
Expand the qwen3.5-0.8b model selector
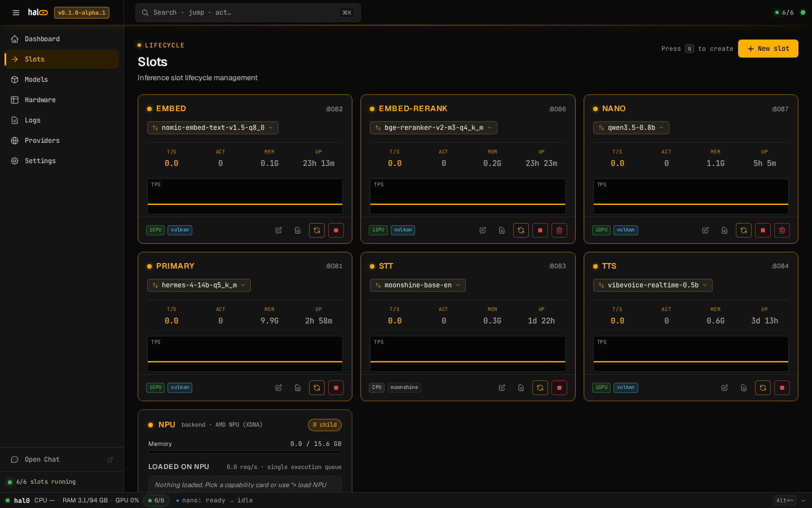[x=631, y=128]
